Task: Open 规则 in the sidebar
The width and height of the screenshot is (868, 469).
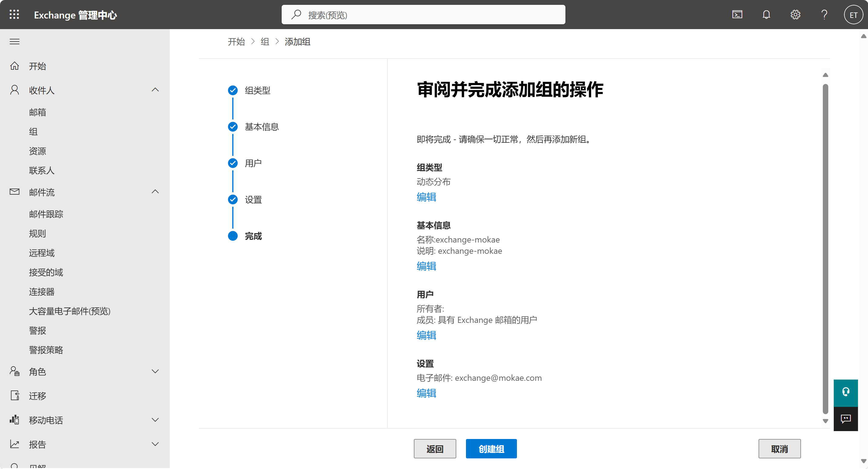Action: coord(37,233)
